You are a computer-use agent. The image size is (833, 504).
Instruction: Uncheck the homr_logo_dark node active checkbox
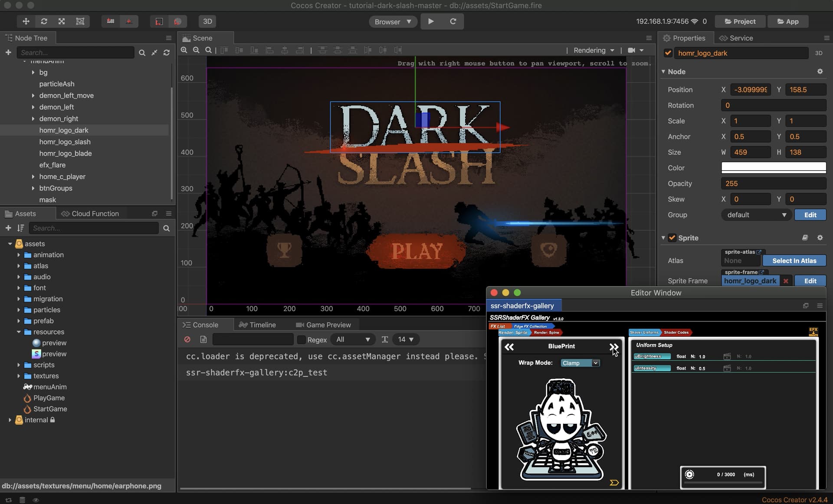668,53
